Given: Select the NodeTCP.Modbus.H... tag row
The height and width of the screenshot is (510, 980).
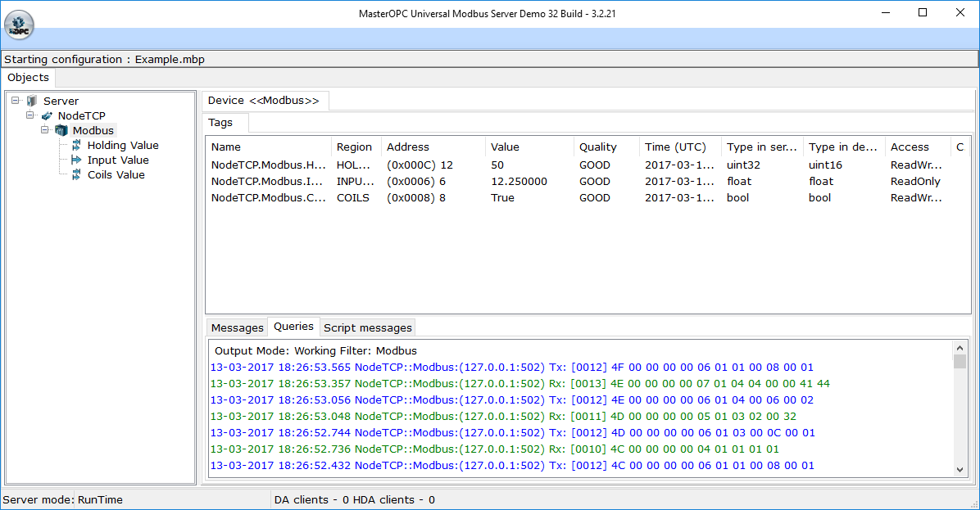Looking at the screenshot, I should coord(588,165).
